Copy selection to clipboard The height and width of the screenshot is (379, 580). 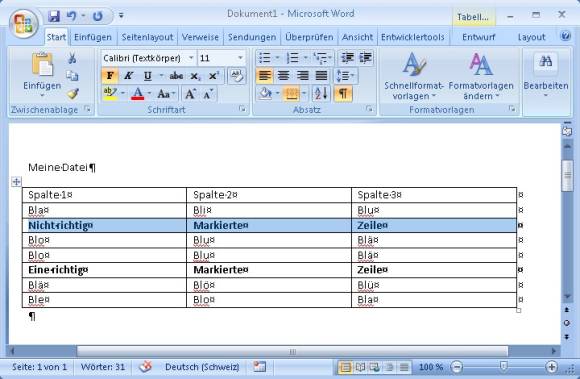[72, 76]
